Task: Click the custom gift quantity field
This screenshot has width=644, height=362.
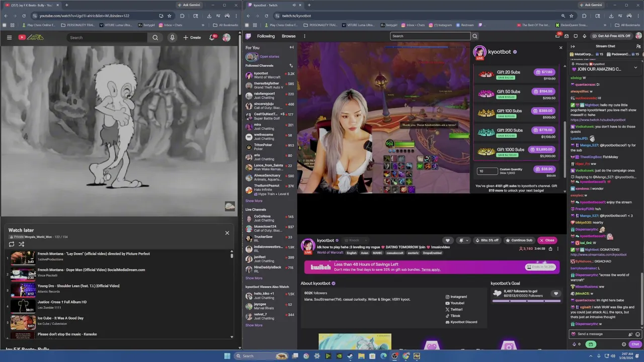Action: point(487,171)
